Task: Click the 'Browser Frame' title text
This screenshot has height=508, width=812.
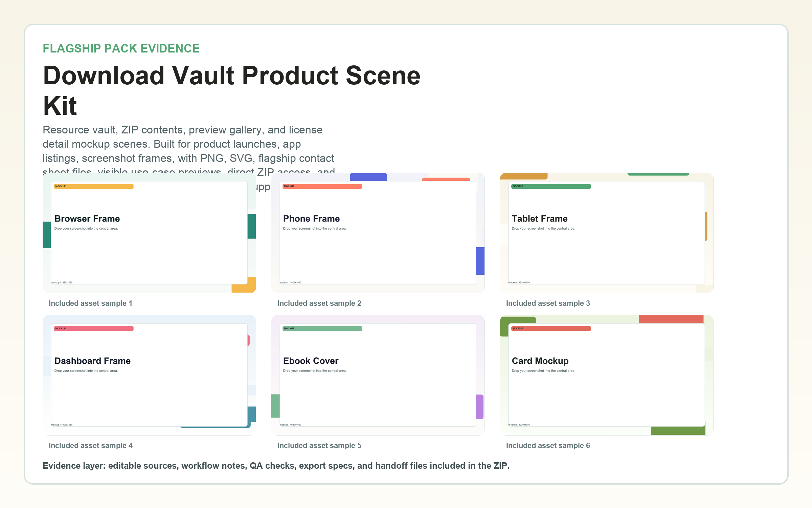Action: tap(87, 219)
